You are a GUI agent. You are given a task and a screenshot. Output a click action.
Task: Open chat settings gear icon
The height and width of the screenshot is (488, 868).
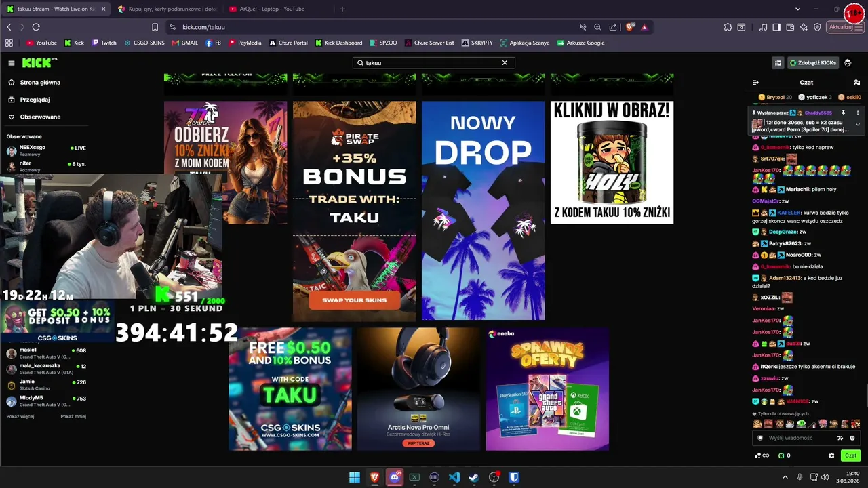(x=831, y=455)
